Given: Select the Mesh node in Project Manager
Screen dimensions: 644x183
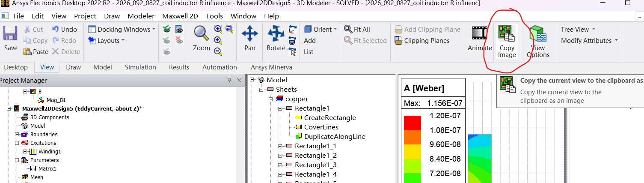Looking at the screenshot, I should coord(37,177).
